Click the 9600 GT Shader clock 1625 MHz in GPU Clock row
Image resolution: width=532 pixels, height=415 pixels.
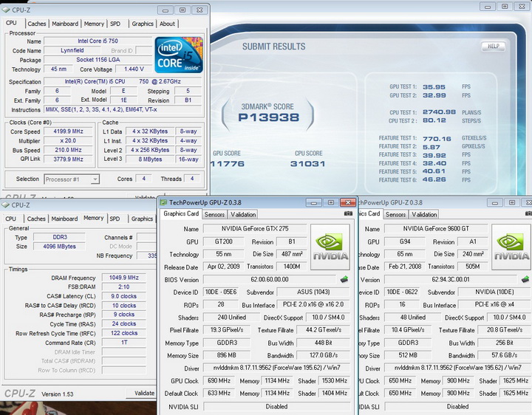click(516, 381)
